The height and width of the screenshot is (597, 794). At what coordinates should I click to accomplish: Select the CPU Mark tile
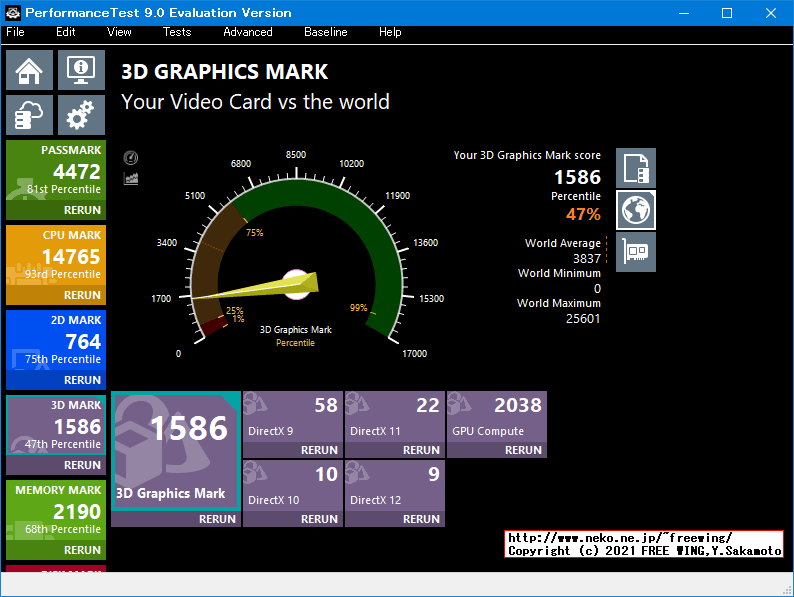click(55, 256)
